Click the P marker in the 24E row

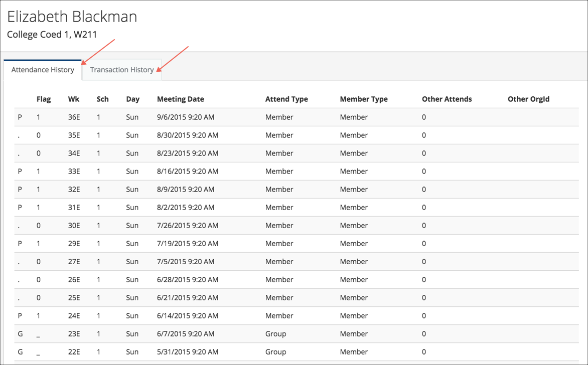20,315
